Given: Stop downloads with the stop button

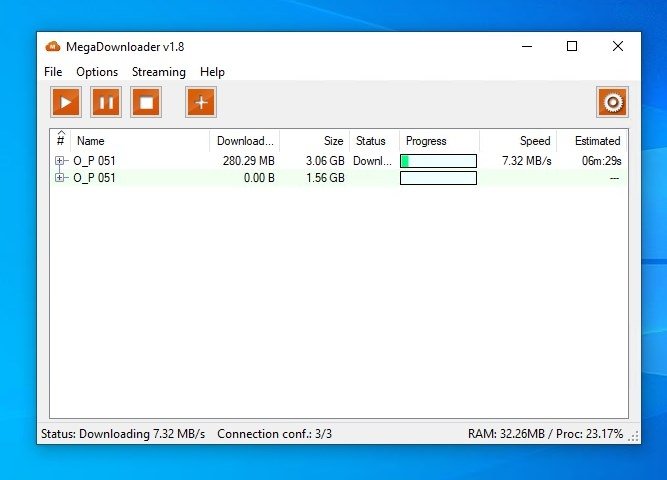Looking at the screenshot, I should click(x=146, y=102).
